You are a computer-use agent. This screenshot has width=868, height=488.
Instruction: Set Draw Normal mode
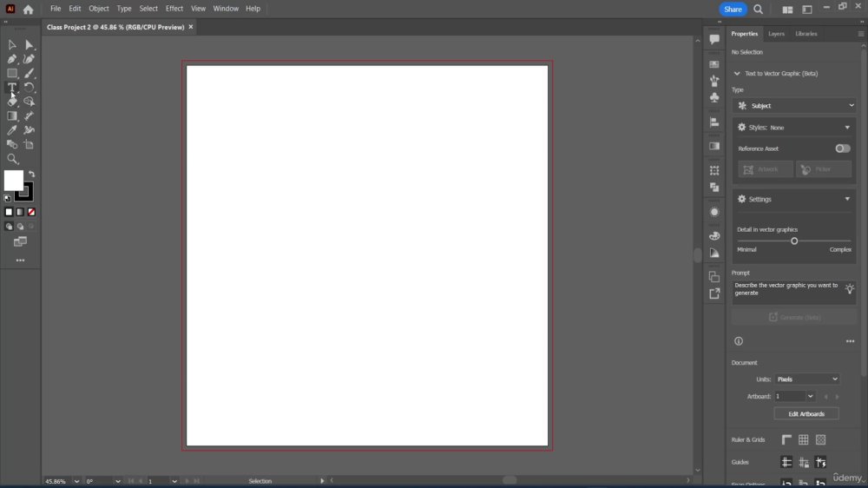click(x=9, y=227)
